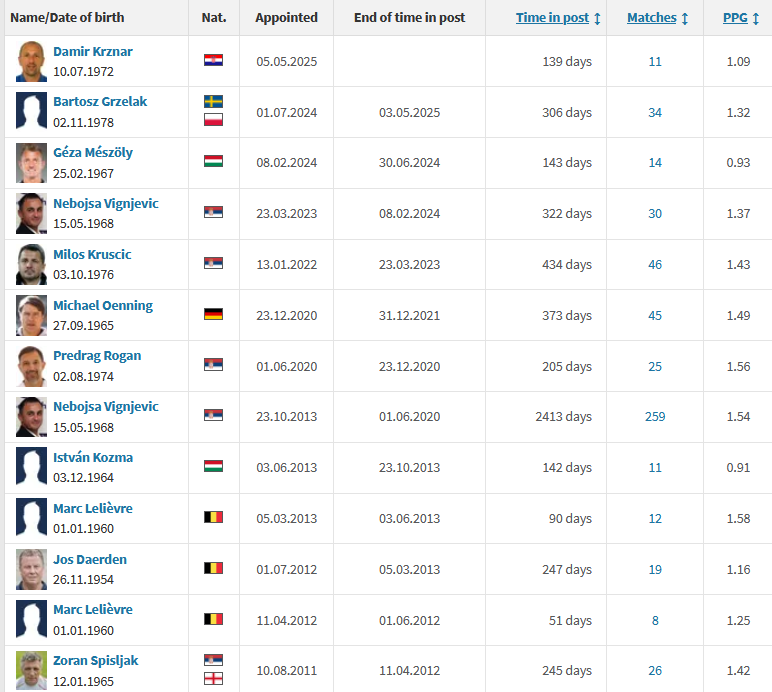The height and width of the screenshot is (692, 772).
Task: Click Géza Mészöly's portrait photo
Action: tap(32, 163)
